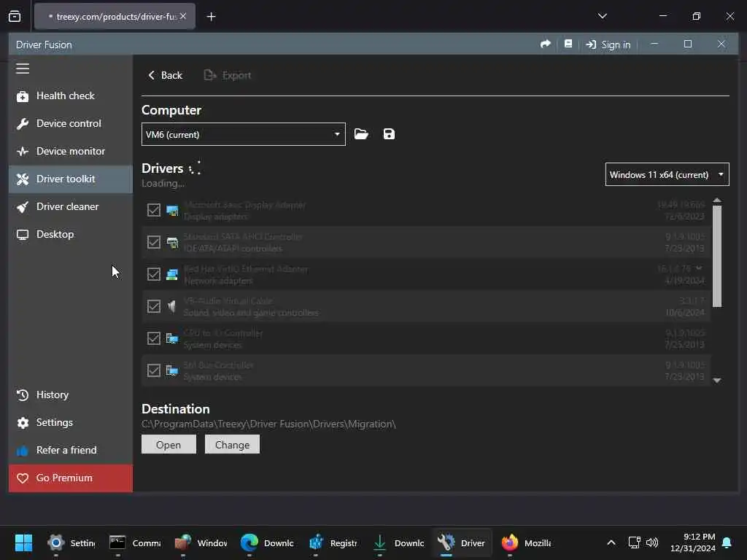Open the hamburger navigation menu

(23, 69)
